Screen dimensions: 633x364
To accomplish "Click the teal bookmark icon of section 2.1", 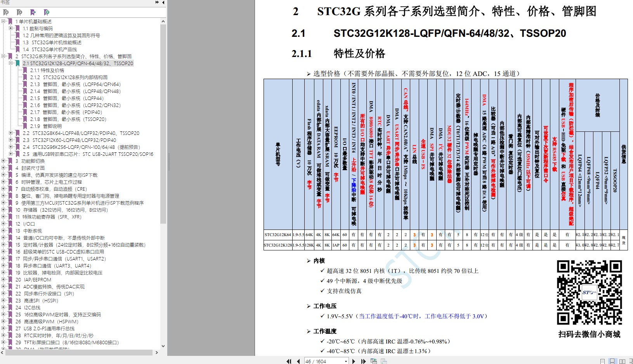I will click(17, 63).
